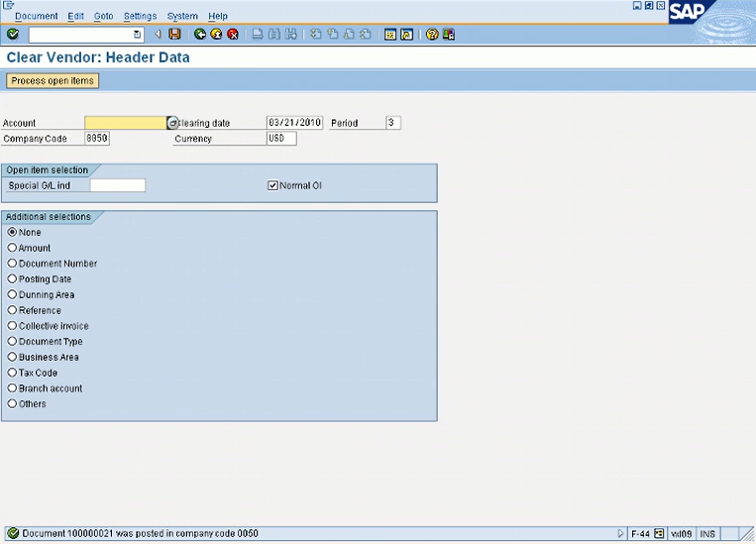Click the INS insert mode indicator
The width and height of the screenshot is (756, 544).
707,534
